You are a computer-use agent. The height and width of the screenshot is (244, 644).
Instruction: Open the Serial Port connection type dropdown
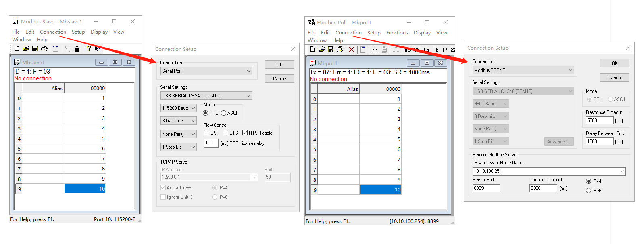point(206,71)
